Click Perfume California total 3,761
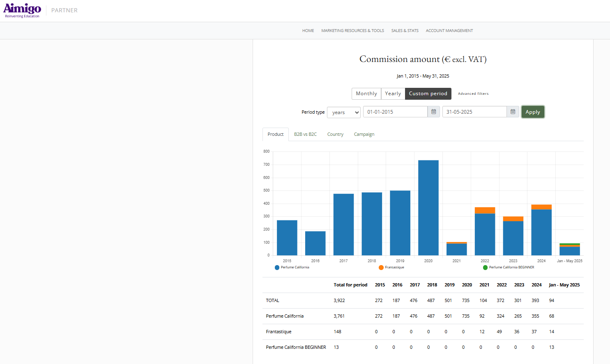The image size is (610, 364). point(339,316)
